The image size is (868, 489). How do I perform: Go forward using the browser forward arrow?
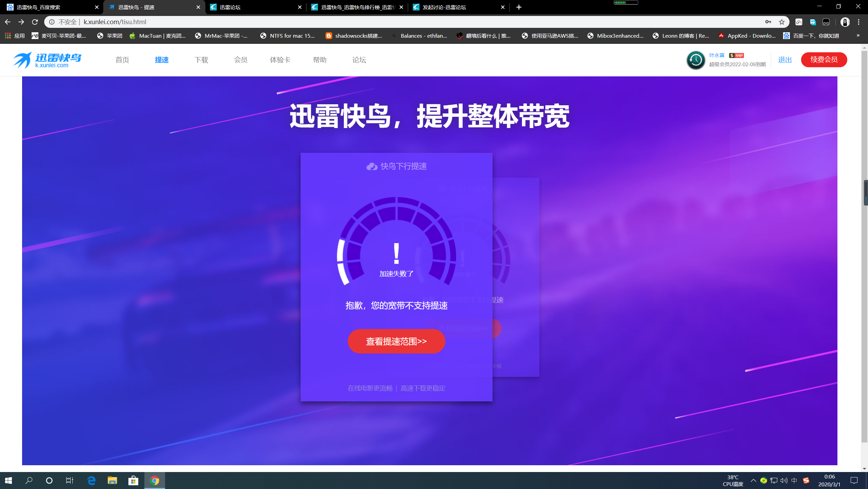click(21, 22)
